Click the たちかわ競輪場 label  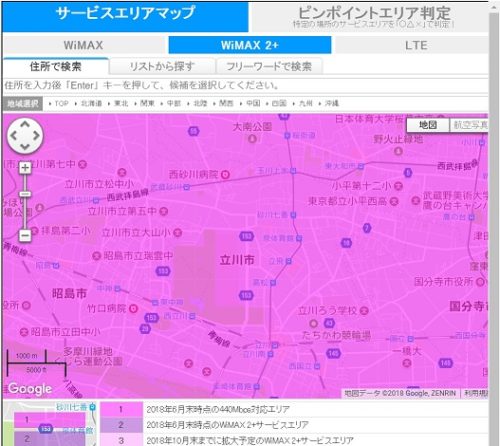click(x=336, y=335)
